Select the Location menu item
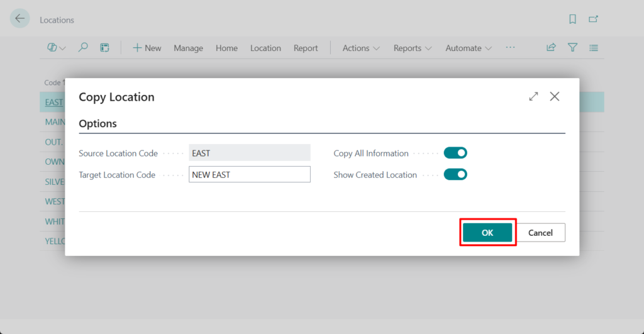Viewport: 644px width, 334px height. (x=265, y=48)
